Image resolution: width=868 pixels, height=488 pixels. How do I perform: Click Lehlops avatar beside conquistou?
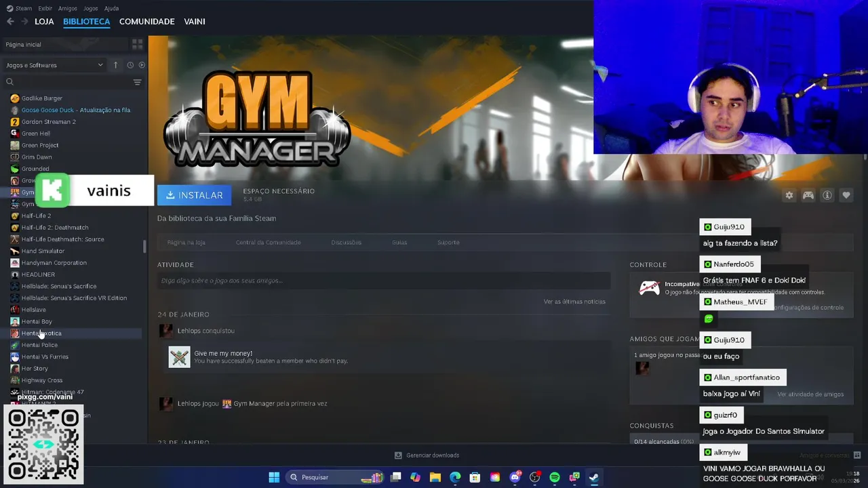click(165, 331)
